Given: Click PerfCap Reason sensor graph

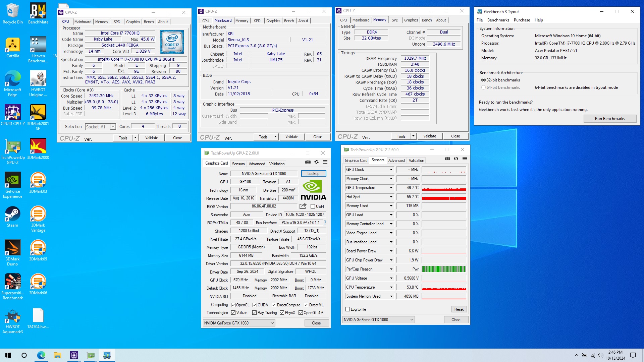Looking at the screenshot, I should [444, 269].
